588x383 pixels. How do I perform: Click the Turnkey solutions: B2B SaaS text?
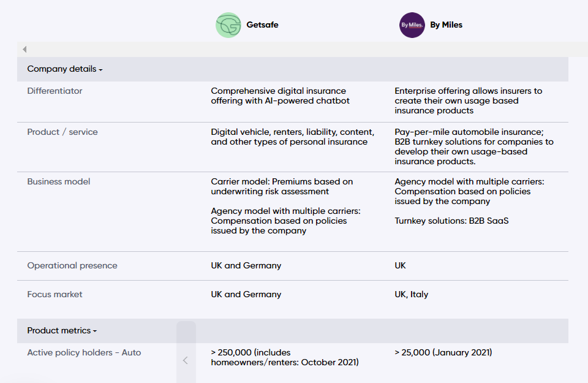click(451, 221)
